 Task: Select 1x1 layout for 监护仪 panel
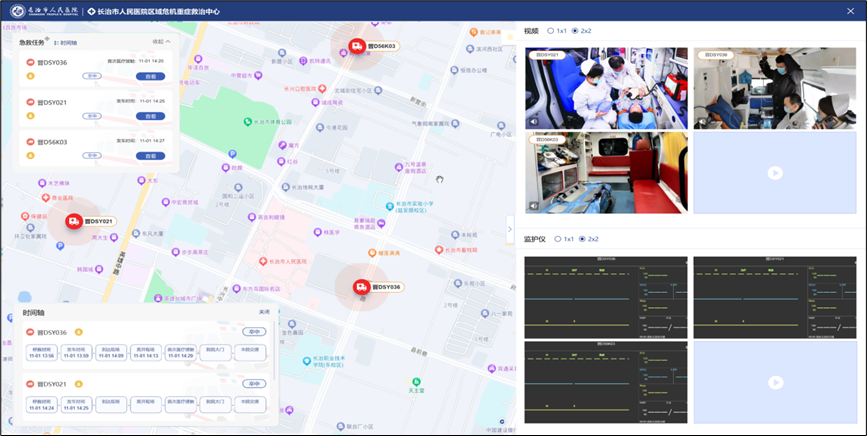tap(557, 239)
